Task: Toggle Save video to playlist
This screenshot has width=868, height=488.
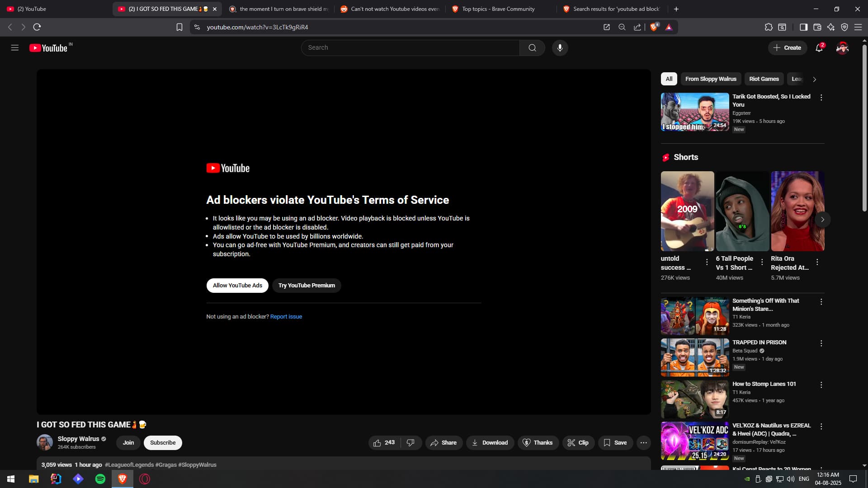Action: tap(615, 443)
